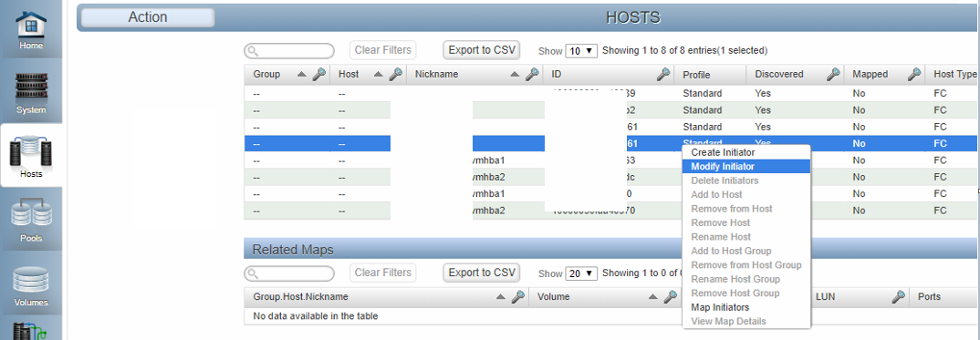Click the LUN column filter icon
This screenshot has width=980, height=340.
point(898,297)
